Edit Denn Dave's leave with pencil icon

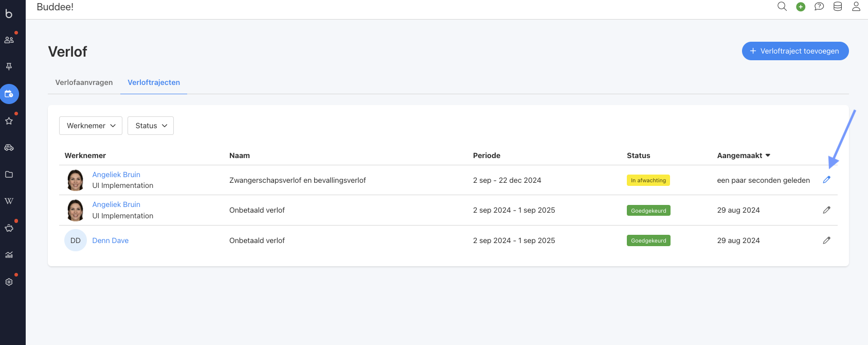827,240
